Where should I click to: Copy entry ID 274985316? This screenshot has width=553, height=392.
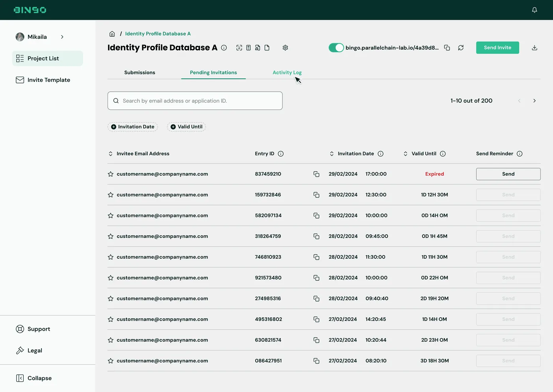[316, 299]
